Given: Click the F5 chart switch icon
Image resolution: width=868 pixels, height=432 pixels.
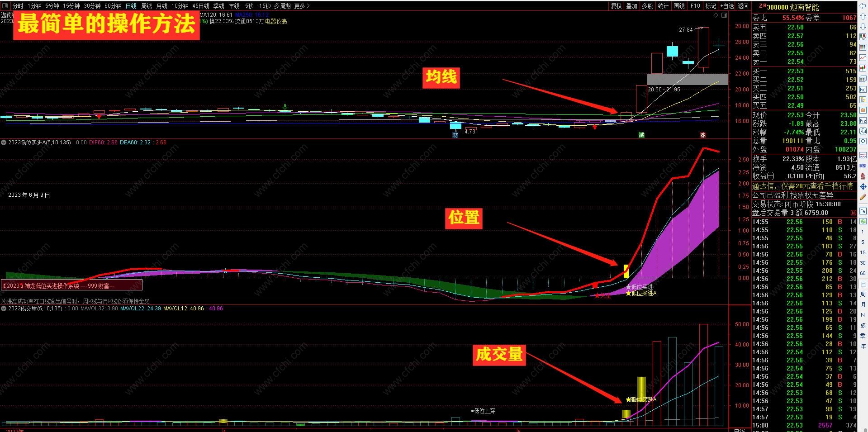Looking at the screenshot, I should pyautogui.click(x=863, y=211).
